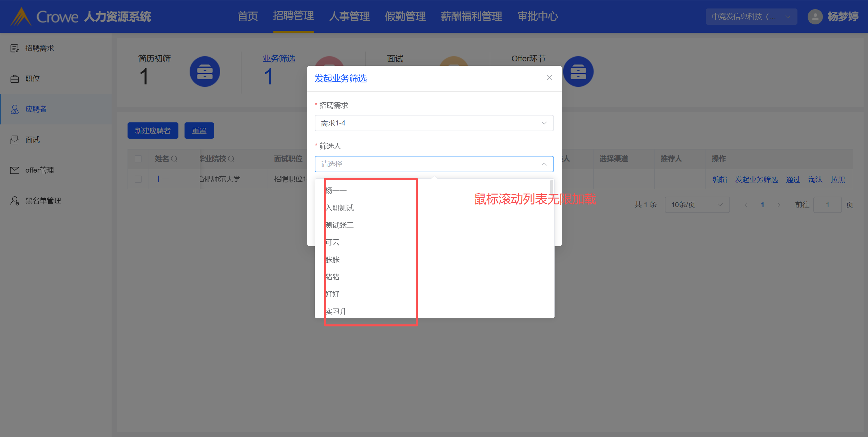Click the search icon beside 姓名 column
This screenshot has width=868, height=437.
coord(174,159)
